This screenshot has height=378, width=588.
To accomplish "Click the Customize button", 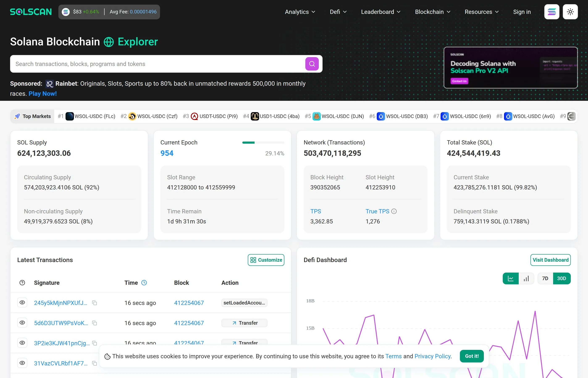I will click(266, 260).
